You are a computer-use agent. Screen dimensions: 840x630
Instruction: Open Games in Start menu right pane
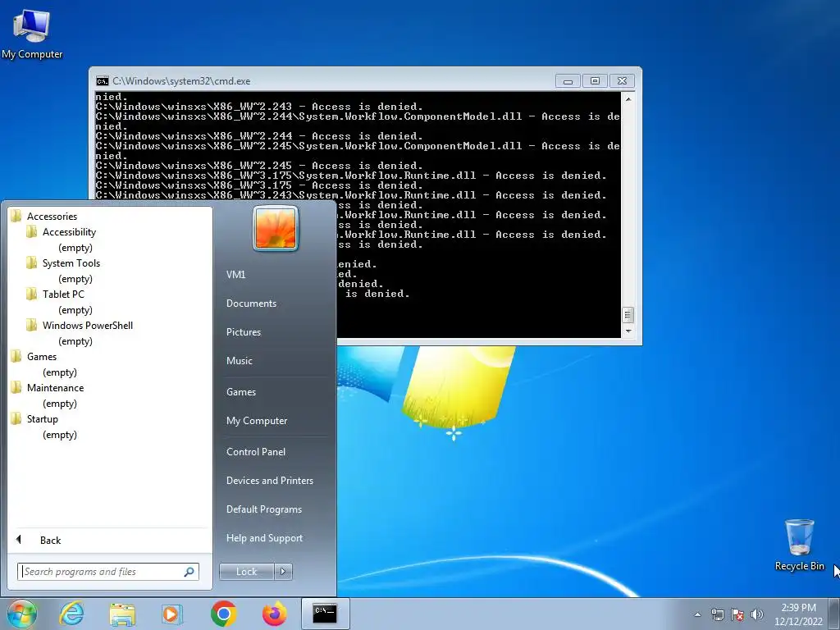241,392
